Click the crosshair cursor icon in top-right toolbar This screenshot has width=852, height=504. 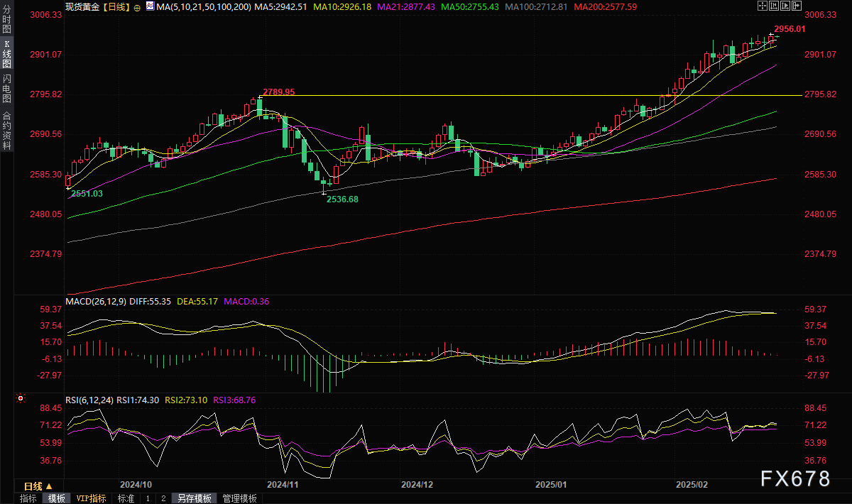762,6
